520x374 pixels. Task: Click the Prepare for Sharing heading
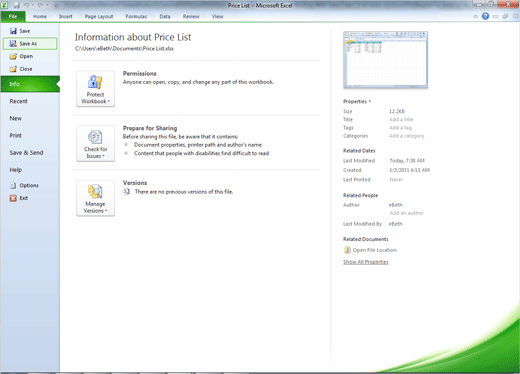click(x=150, y=128)
